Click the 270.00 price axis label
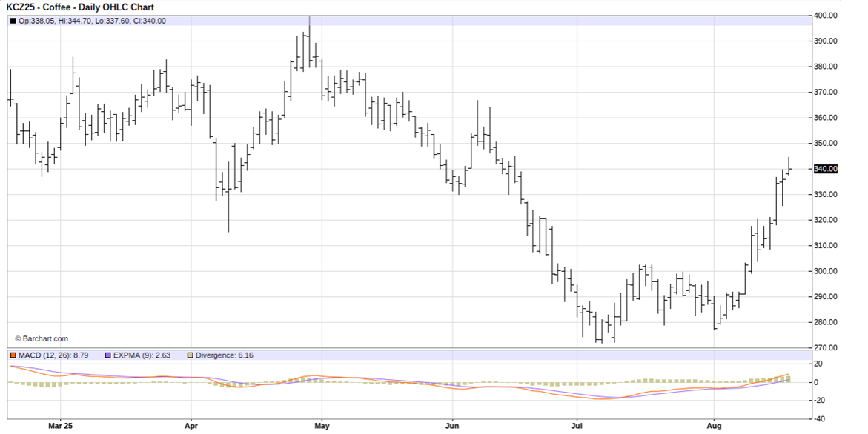This screenshot has width=868, height=434. (825, 348)
